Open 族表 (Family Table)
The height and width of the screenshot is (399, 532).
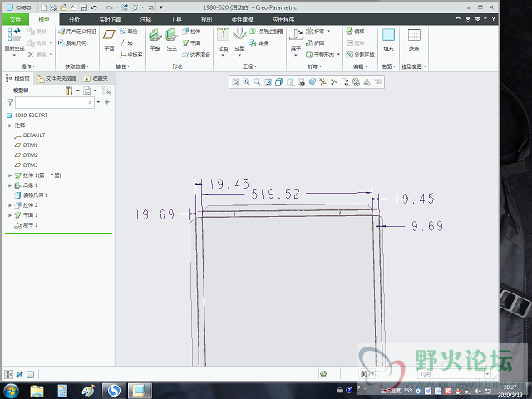click(414, 39)
